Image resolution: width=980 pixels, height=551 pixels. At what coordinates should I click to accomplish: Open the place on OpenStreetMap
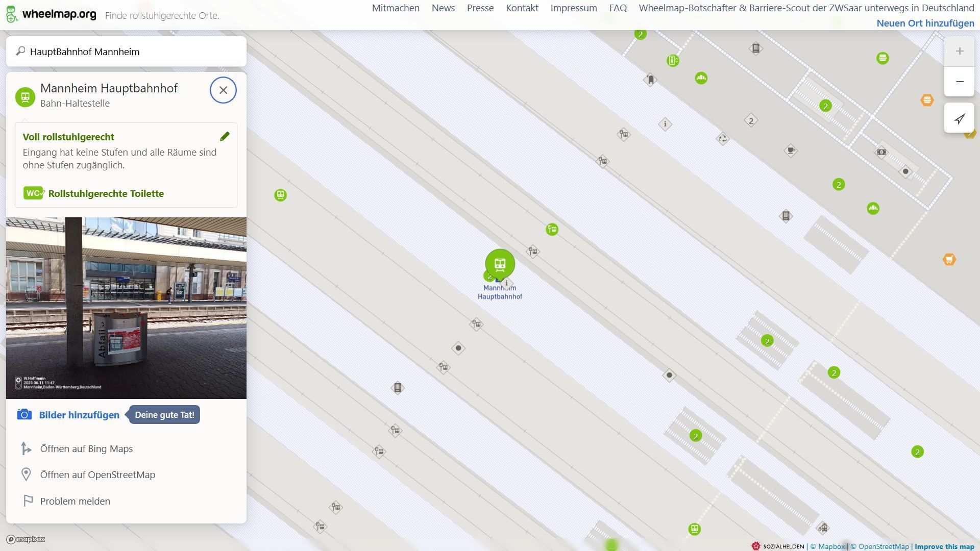point(97,474)
